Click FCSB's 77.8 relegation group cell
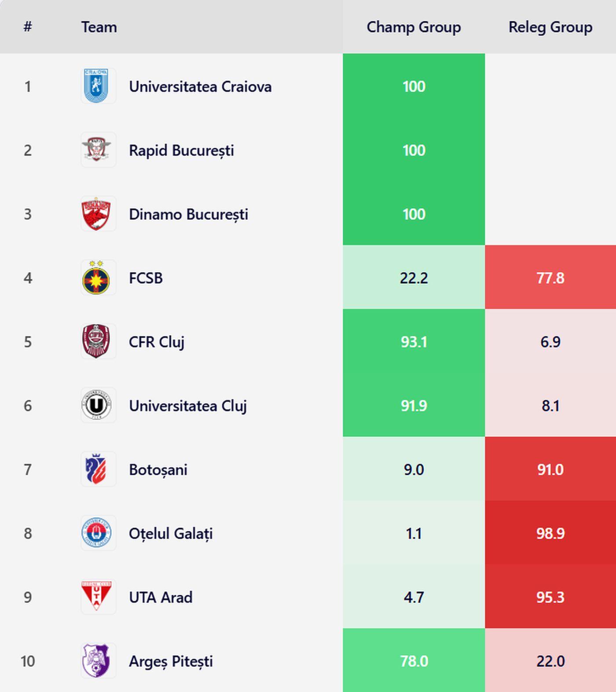616x692 pixels. click(x=550, y=278)
